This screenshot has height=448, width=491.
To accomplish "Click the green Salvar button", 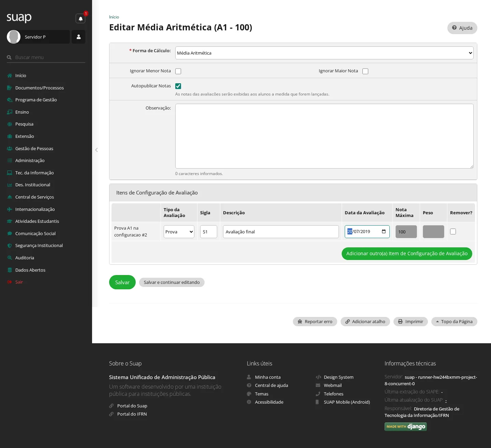I will tap(122, 282).
